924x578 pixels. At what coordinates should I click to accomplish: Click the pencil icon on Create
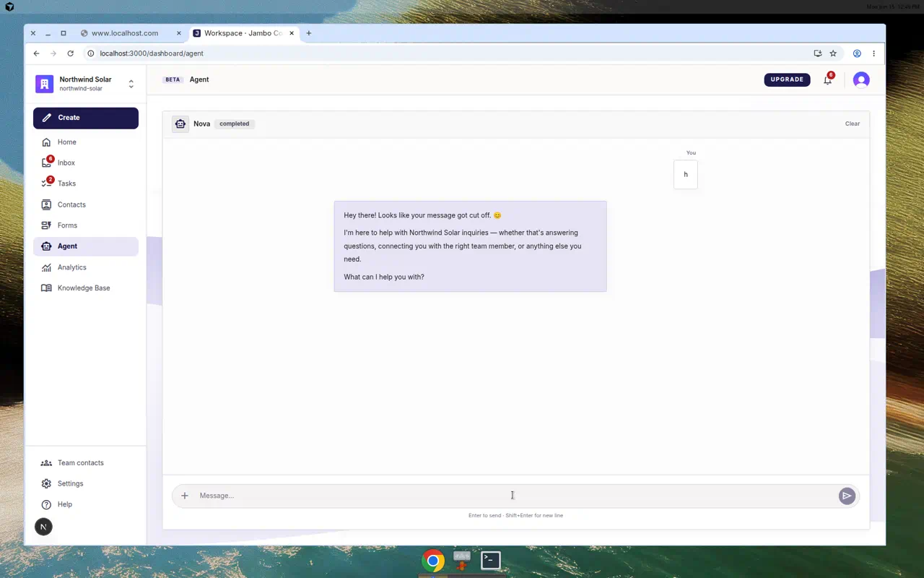tap(46, 118)
